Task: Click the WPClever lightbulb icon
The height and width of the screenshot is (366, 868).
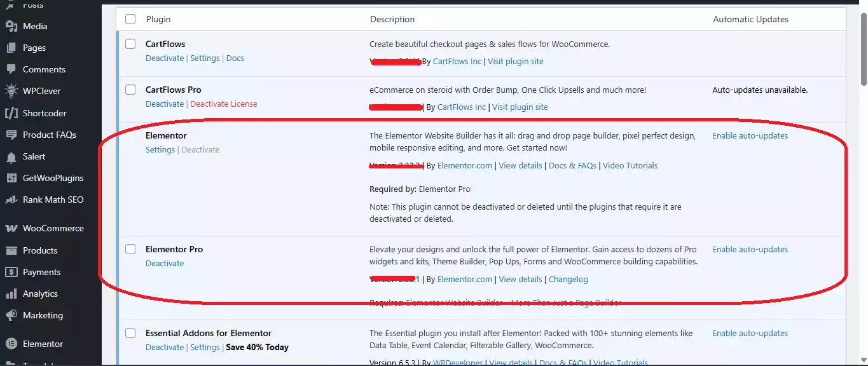Action: click(x=11, y=91)
